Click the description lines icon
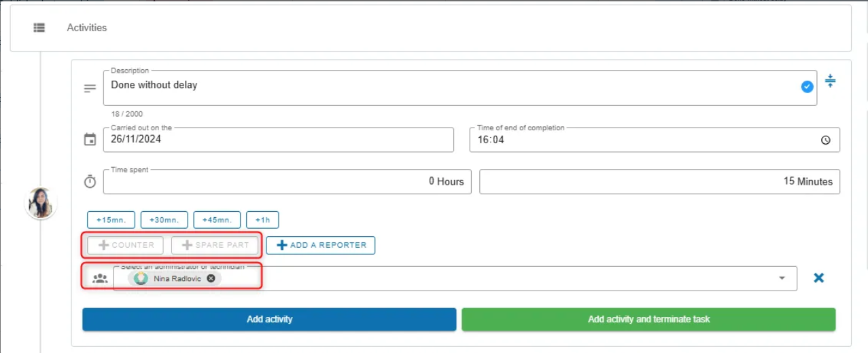The height and width of the screenshot is (353, 868). (x=90, y=88)
